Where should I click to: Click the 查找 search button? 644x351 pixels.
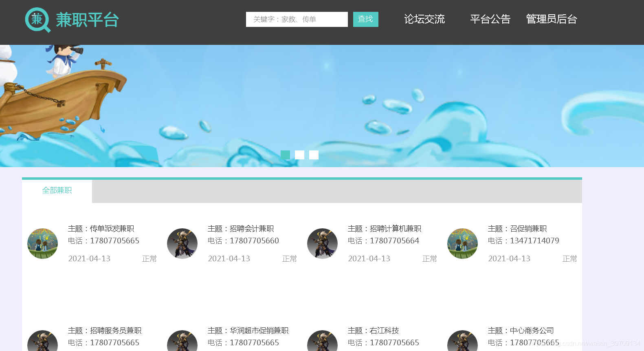click(x=365, y=19)
